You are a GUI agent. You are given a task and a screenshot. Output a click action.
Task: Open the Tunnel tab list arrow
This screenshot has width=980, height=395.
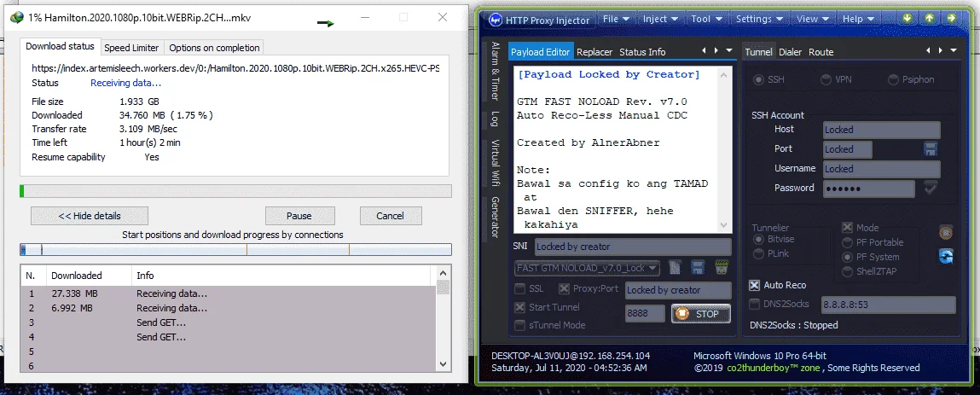click(x=953, y=50)
